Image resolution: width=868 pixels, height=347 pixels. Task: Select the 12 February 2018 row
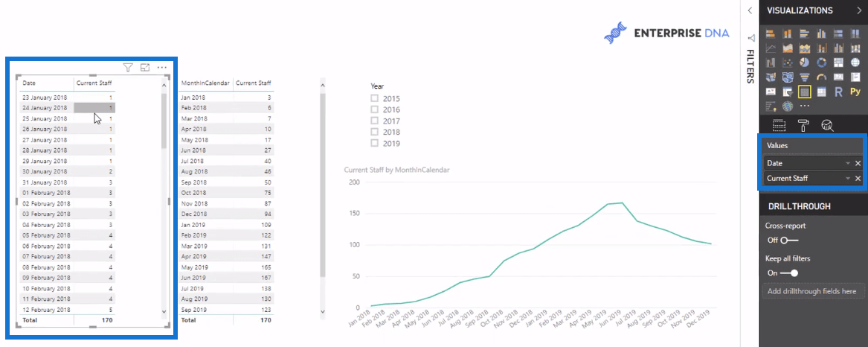click(68, 309)
